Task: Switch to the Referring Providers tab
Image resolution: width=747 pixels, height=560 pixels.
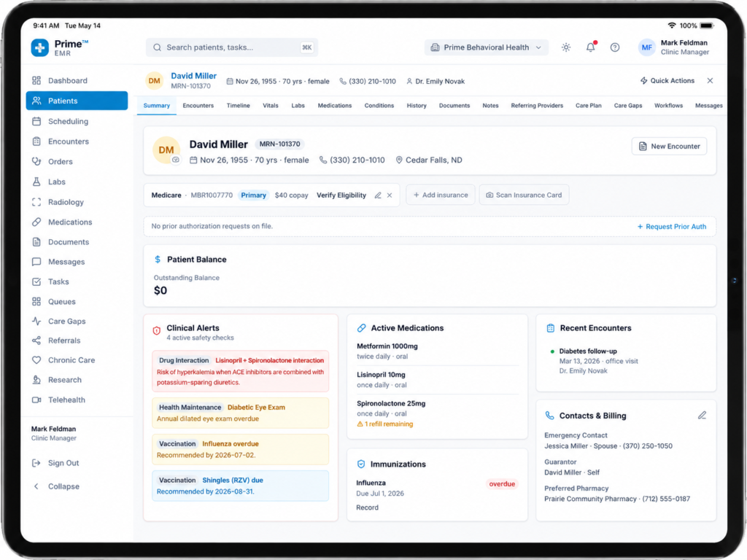Action: tap(537, 106)
